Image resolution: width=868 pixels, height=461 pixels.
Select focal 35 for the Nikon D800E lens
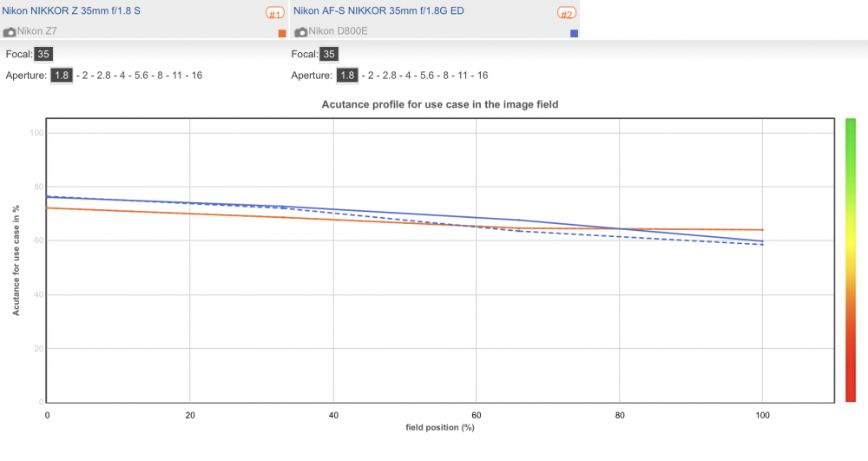(x=329, y=54)
